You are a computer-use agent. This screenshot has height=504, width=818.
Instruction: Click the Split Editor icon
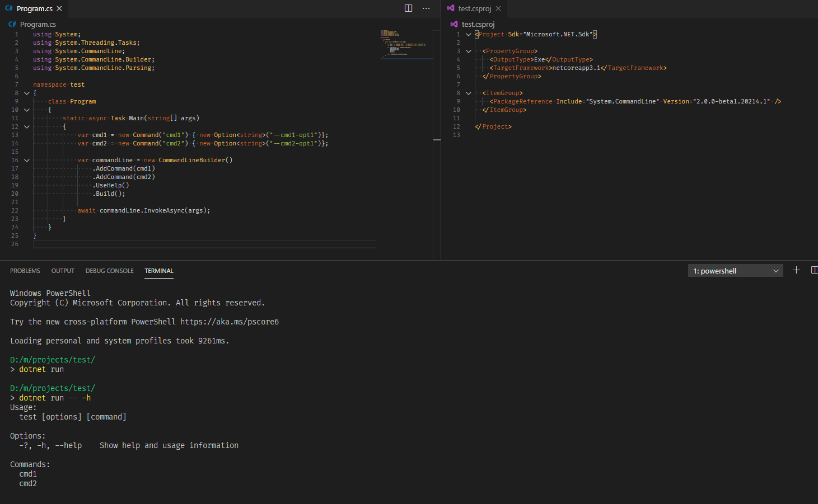tap(408, 8)
